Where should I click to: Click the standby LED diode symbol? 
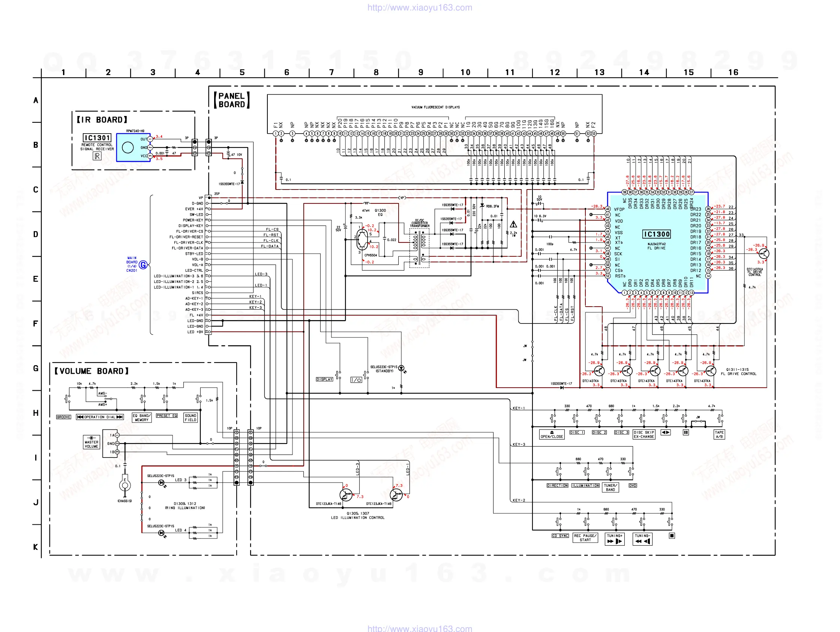(x=401, y=368)
